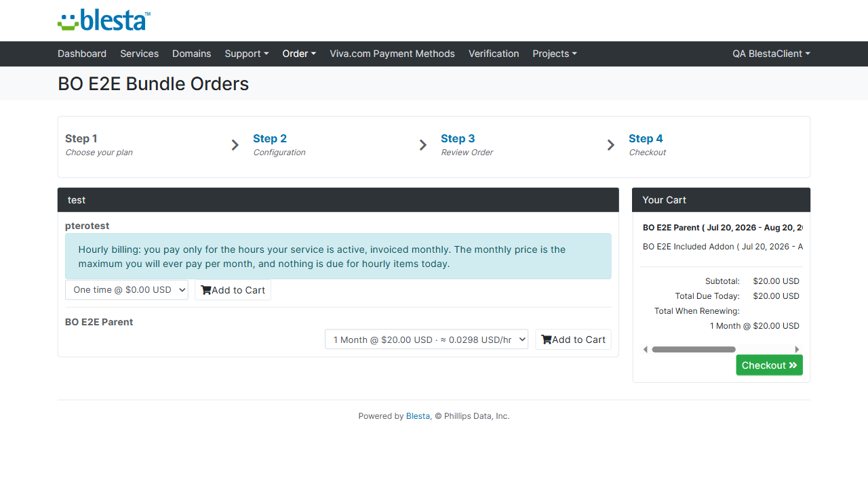Expand the Support dropdown menu
This screenshot has height=488, width=868.
[x=247, y=54]
